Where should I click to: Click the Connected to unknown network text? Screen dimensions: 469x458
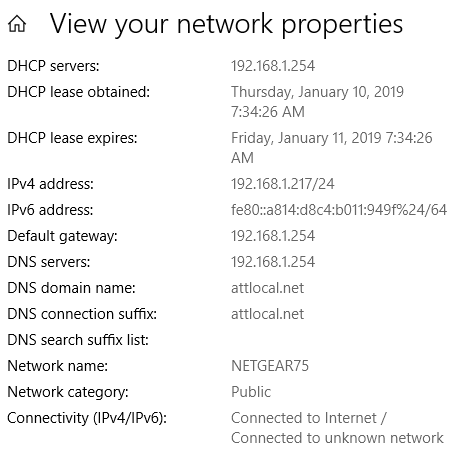337,438
